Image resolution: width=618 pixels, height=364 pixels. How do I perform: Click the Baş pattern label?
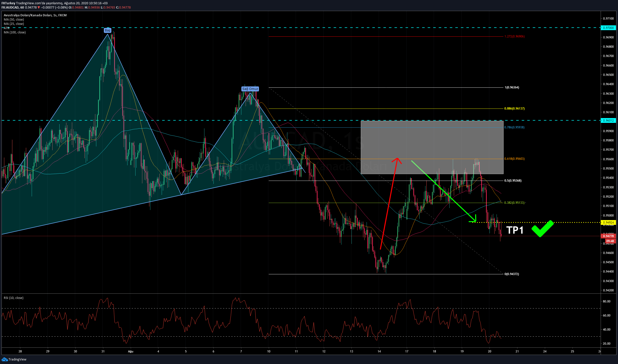(x=108, y=30)
